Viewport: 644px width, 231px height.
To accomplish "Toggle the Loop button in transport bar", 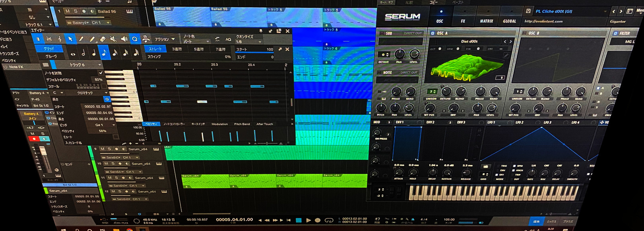I will (329, 220).
